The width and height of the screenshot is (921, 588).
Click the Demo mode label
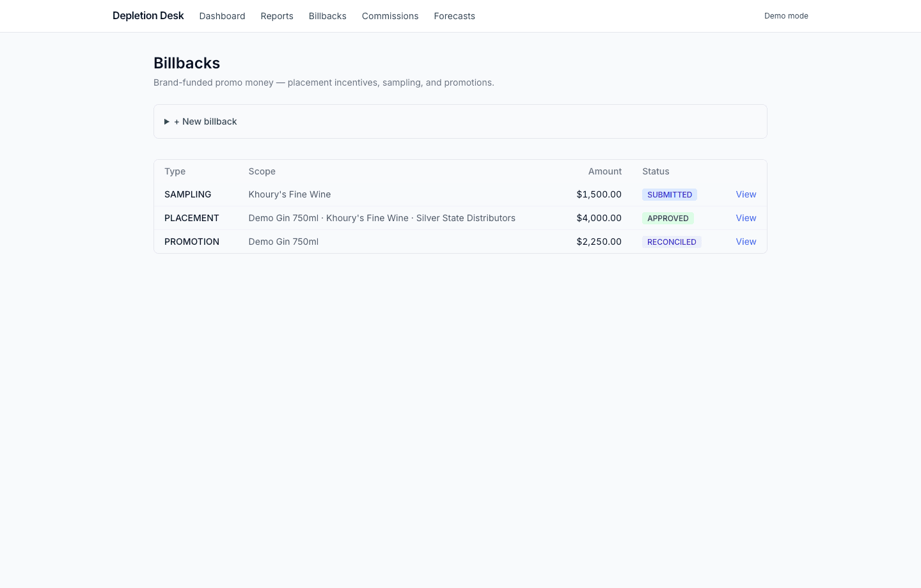pyautogui.click(x=786, y=16)
